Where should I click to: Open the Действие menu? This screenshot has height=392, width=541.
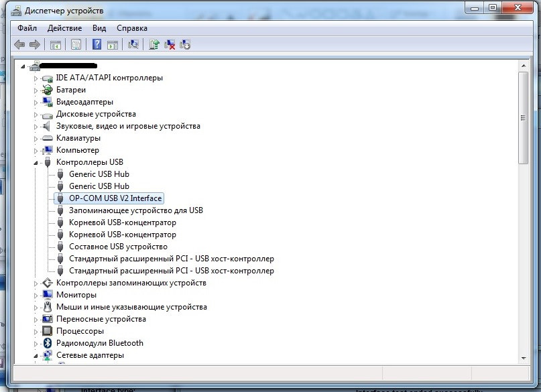pos(64,28)
